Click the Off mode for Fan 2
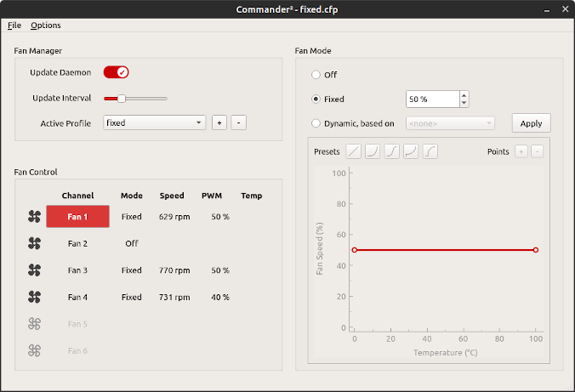Screen dimensions: 575x392 [132, 243]
